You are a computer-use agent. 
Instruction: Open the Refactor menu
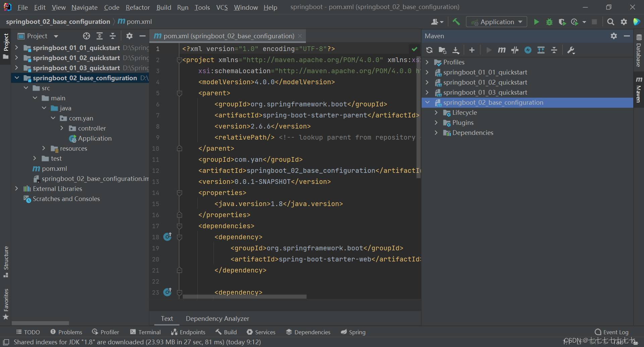point(138,7)
